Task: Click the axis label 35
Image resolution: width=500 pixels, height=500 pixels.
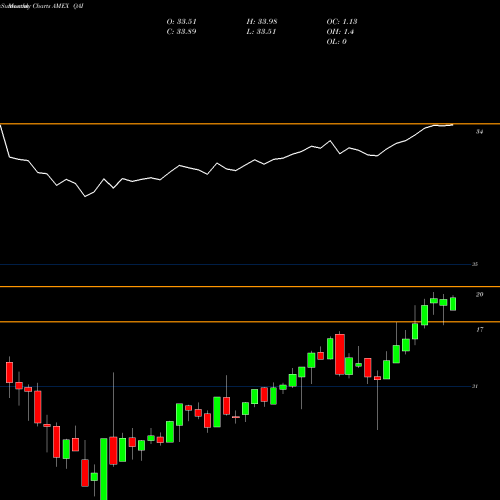Action: coord(475,264)
